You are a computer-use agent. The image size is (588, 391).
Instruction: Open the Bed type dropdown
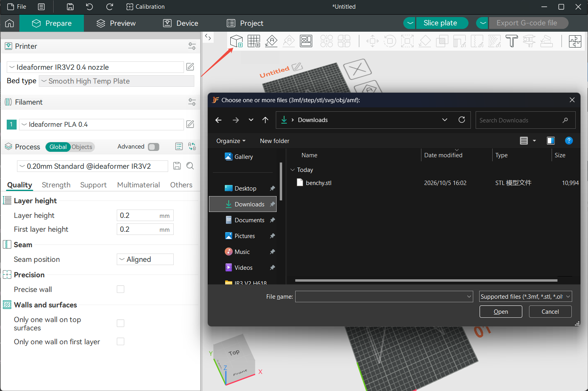117,81
